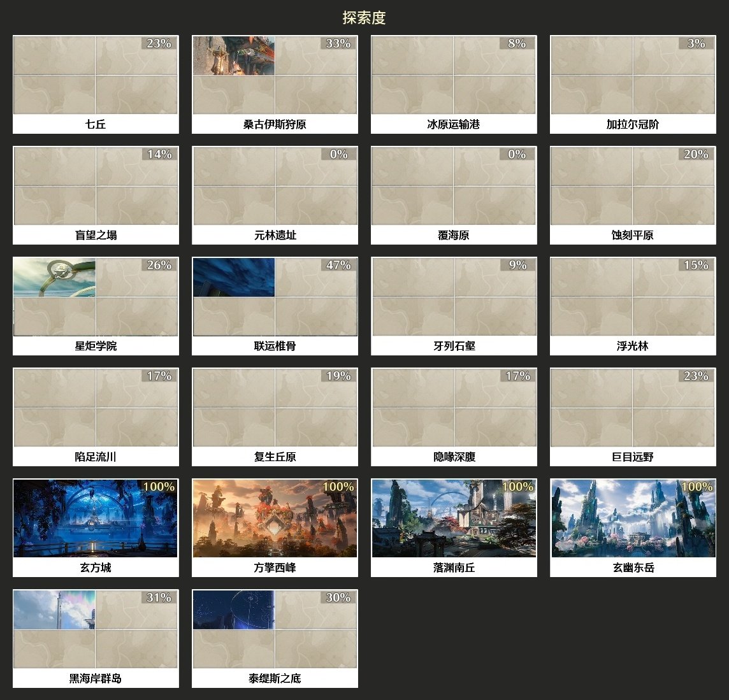This screenshot has height=700, width=729.
Task: Click the 浮光林 name text
Action: click(x=633, y=346)
